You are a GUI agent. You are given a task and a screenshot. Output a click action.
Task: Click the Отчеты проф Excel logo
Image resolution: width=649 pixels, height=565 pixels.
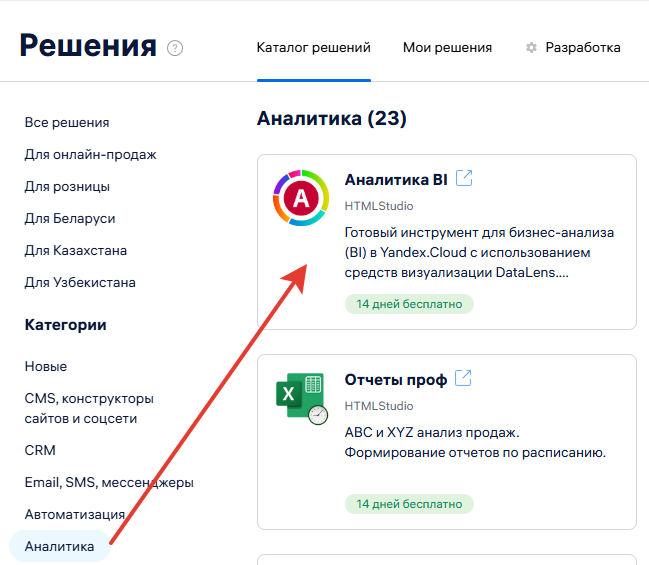[x=300, y=399]
